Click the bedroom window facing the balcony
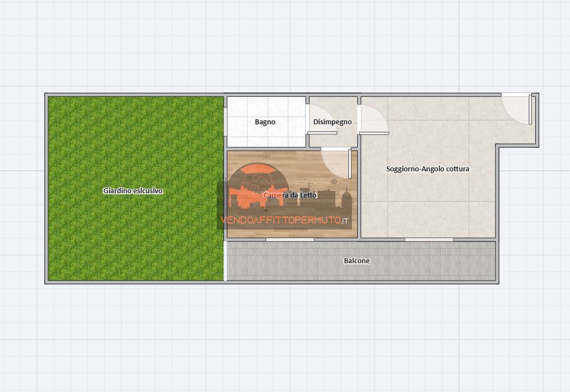 point(289,240)
